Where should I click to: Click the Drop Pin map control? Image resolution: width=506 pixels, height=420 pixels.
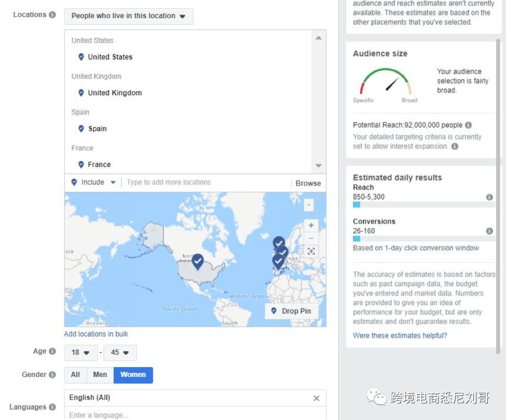(291, 311)
